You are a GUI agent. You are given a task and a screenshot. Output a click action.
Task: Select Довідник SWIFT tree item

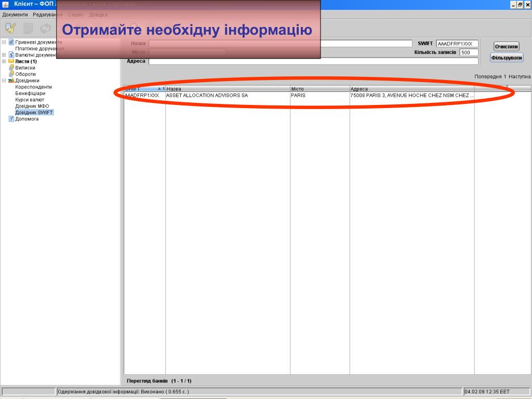pyautogui.click(x=34, y=113)
